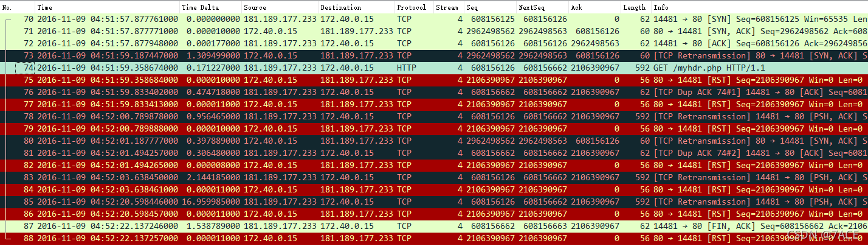868x246 pixels.
Task: Select packet 79 RST row
Action: pos(434,128)
